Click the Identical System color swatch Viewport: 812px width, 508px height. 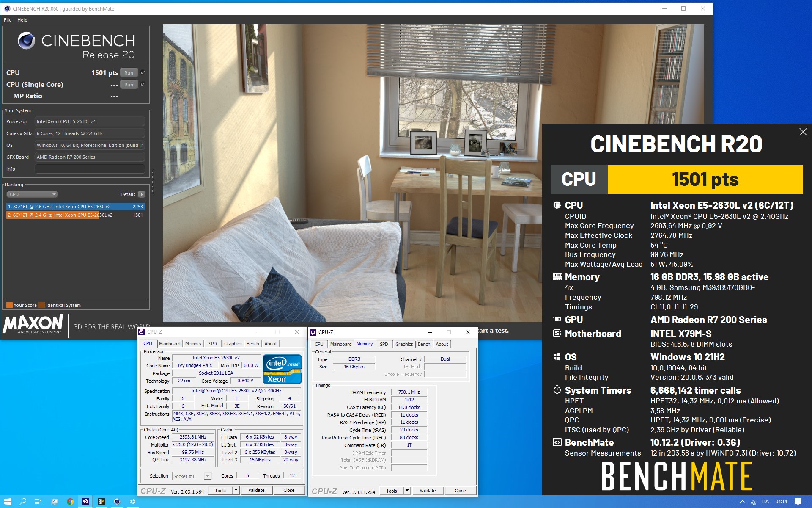coord(41,305)
